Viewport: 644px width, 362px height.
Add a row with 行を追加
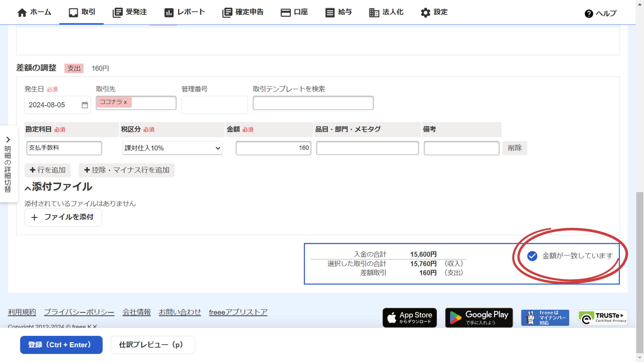point(48,170)
